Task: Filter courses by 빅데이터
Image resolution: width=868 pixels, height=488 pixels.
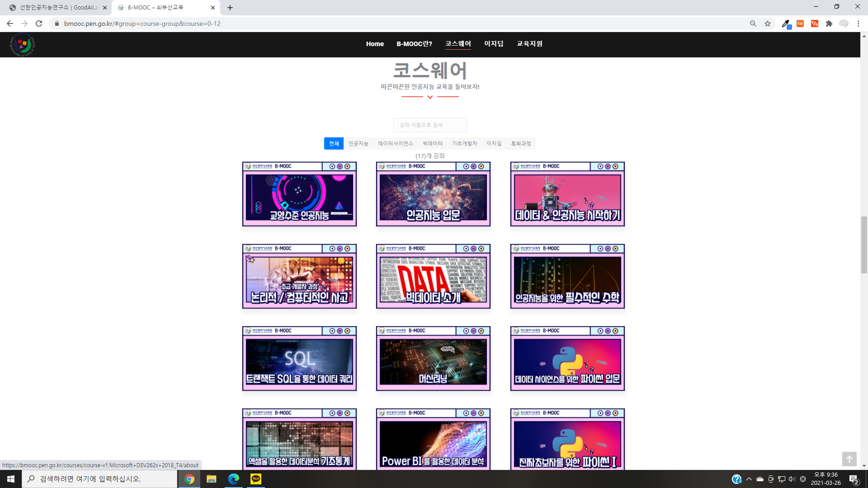Action: pyautogui.click(x=433, y=144)
